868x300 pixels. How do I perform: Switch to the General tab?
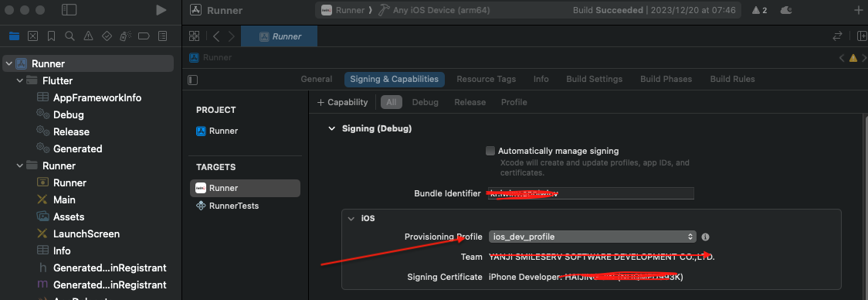[317, 80]
